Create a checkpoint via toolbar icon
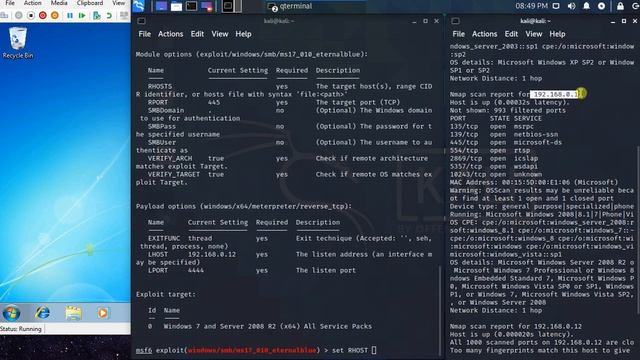This screenshot has width=640, height=360. coord(97,16)
